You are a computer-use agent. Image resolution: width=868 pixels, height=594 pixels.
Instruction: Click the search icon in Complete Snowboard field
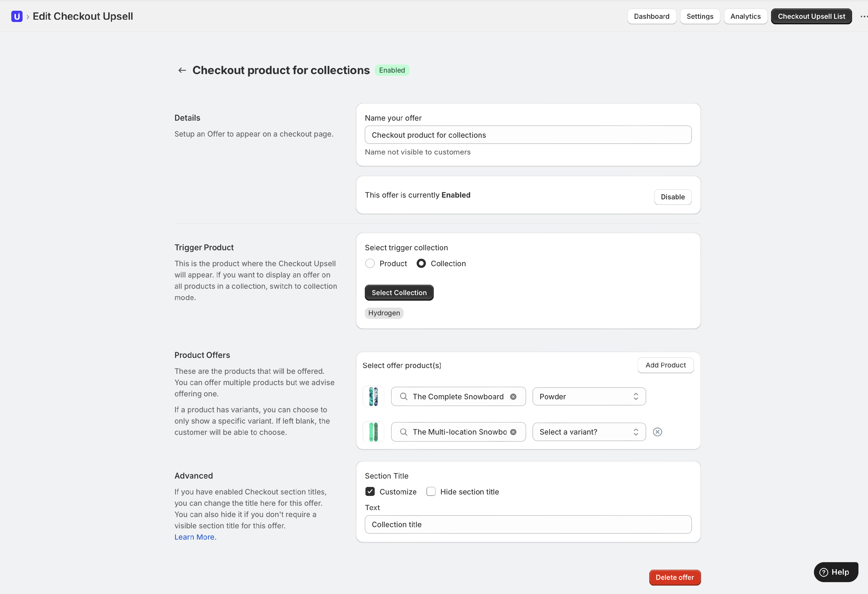[403, 397]
